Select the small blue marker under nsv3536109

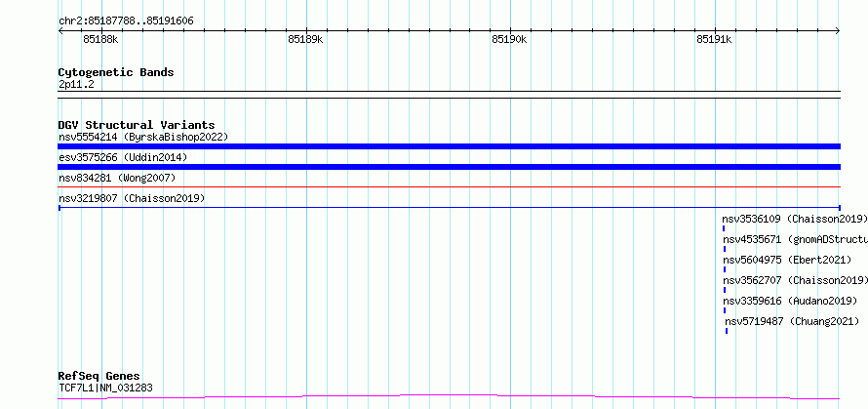pos(724,228)
